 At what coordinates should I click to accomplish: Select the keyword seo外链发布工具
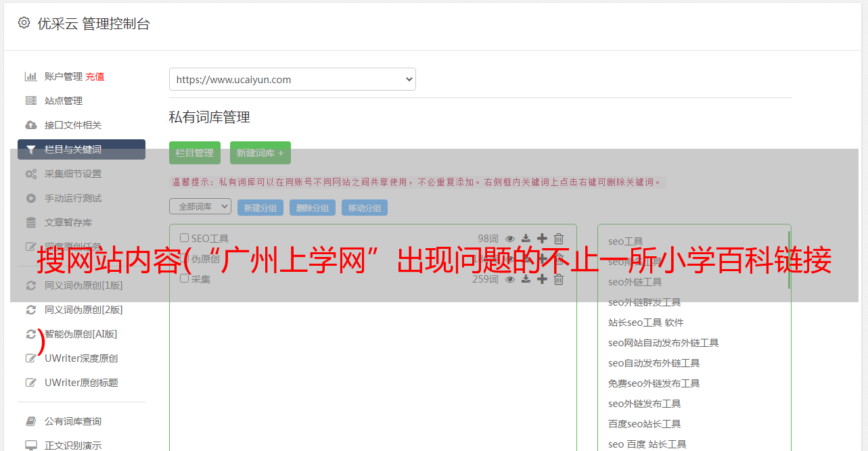click(x=645, y=404)
